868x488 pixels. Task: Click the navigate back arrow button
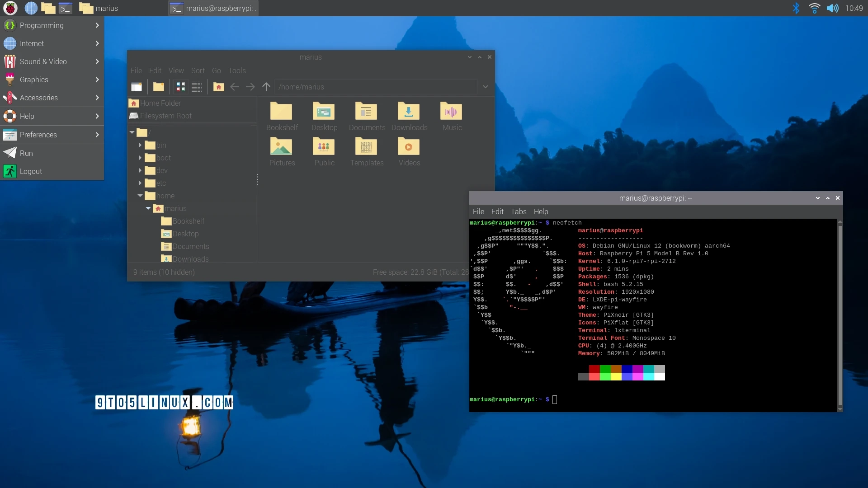coord(234,87)
